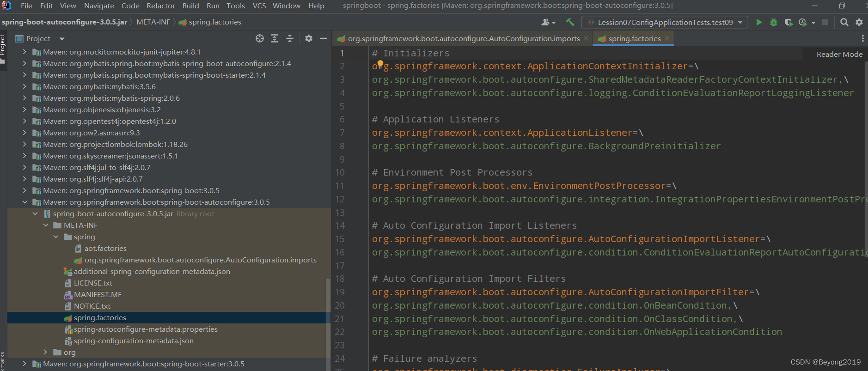Open the Window menu
This screenshot has width=868, height=371.
(286, 6)
